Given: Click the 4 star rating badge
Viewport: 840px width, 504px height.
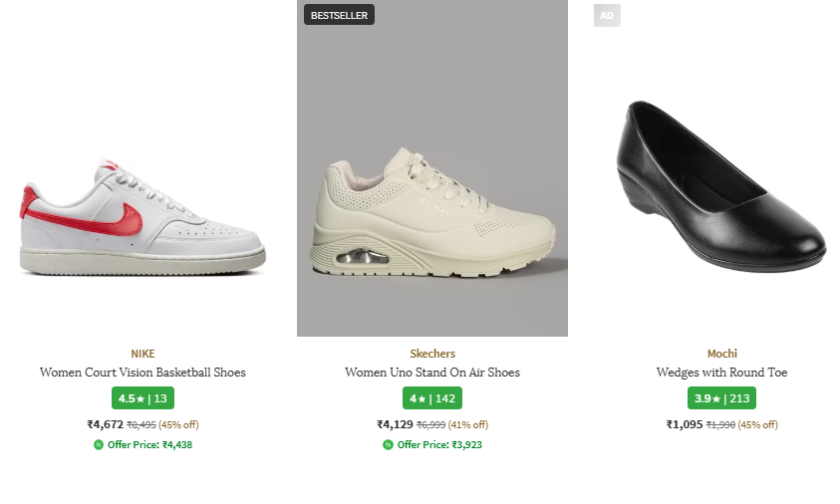Looking at the screenshot, I should tap(431, 398).
